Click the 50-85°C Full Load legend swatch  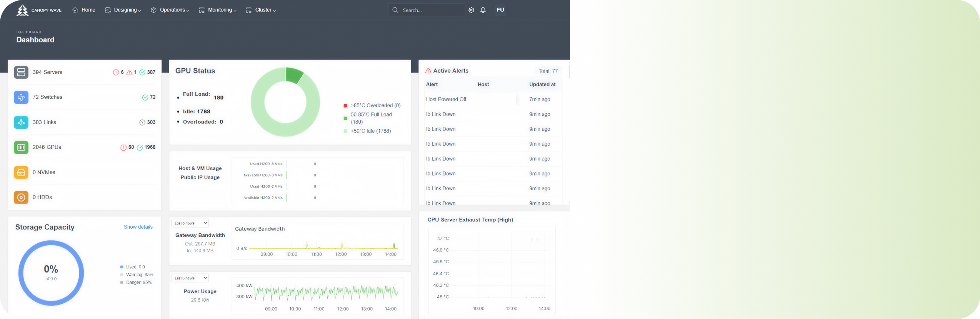[x=345, y=118]
